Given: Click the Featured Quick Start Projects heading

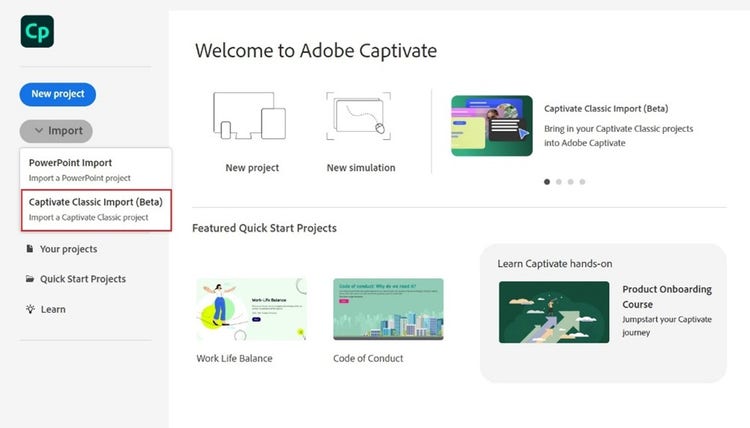Looking at the screenshot, I should (x=265, y=228).
